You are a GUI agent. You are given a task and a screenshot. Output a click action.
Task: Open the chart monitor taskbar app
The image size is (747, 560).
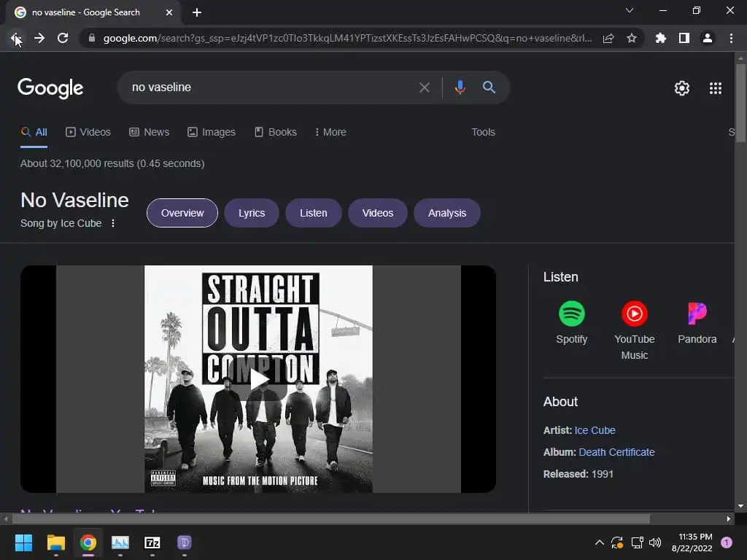click(120, 542)
